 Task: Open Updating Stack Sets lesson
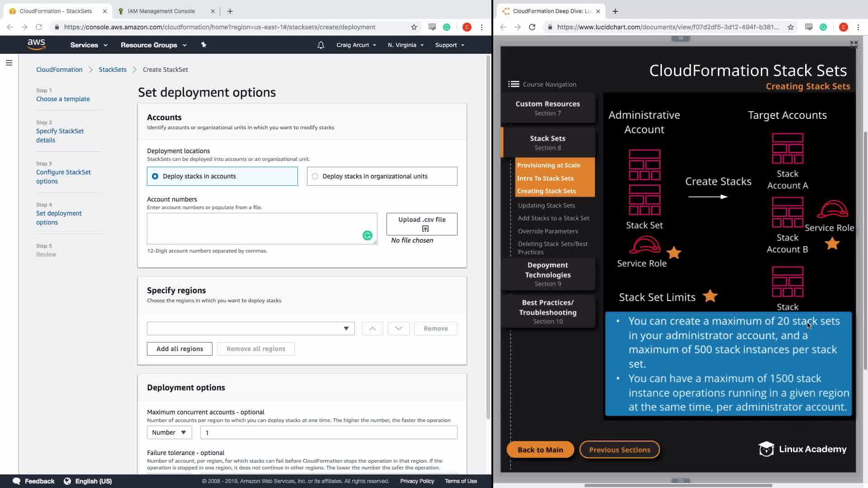click(546, 205)
